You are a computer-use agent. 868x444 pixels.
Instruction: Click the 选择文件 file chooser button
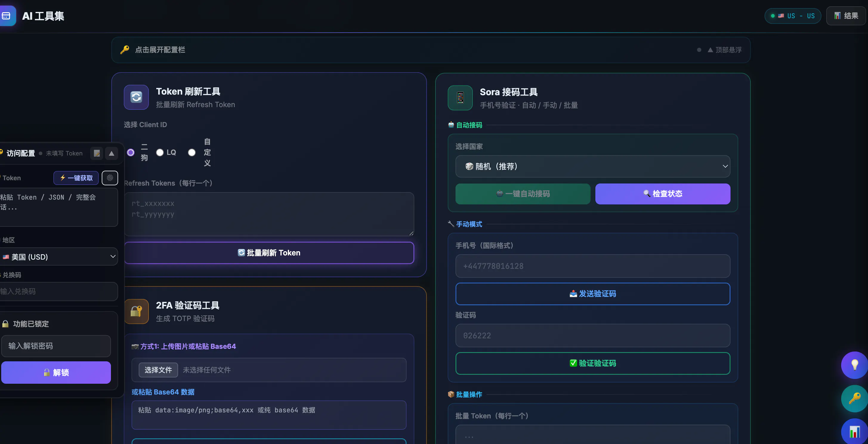click(x=158, y=370)
